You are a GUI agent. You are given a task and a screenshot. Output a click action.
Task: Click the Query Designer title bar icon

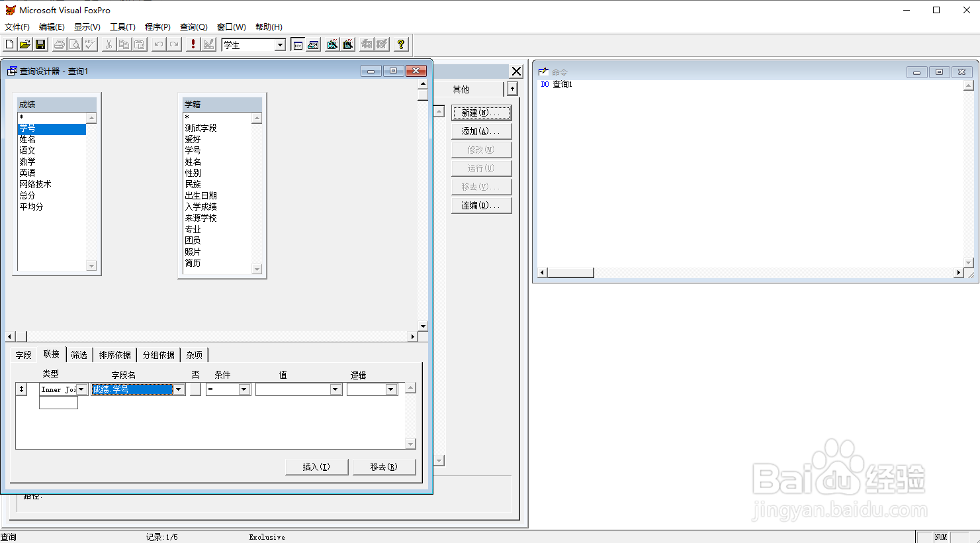tap(12, 71)
